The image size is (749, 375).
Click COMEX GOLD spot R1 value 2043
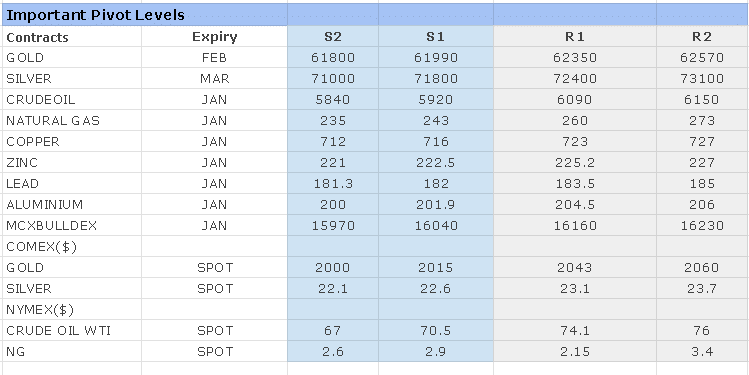[575, 268]
